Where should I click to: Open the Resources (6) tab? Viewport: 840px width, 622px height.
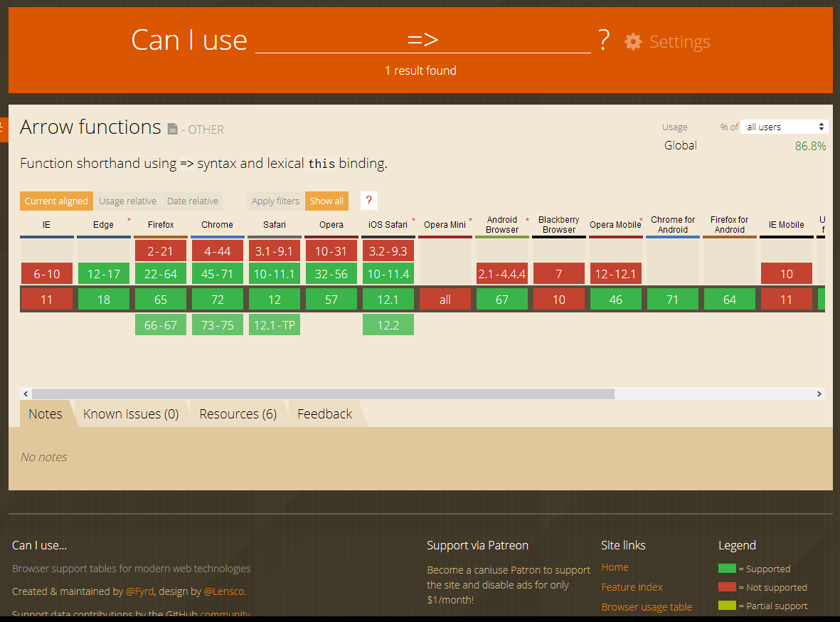pyautogui.click(x=238, y=414)
